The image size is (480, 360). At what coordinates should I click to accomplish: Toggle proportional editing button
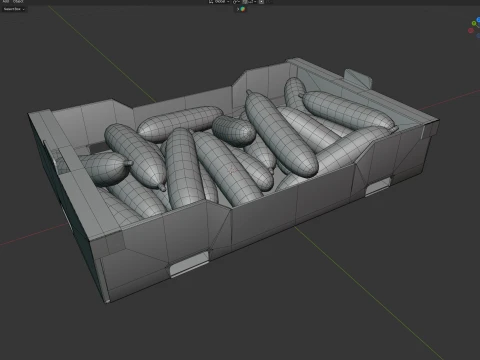coord(261,1)
